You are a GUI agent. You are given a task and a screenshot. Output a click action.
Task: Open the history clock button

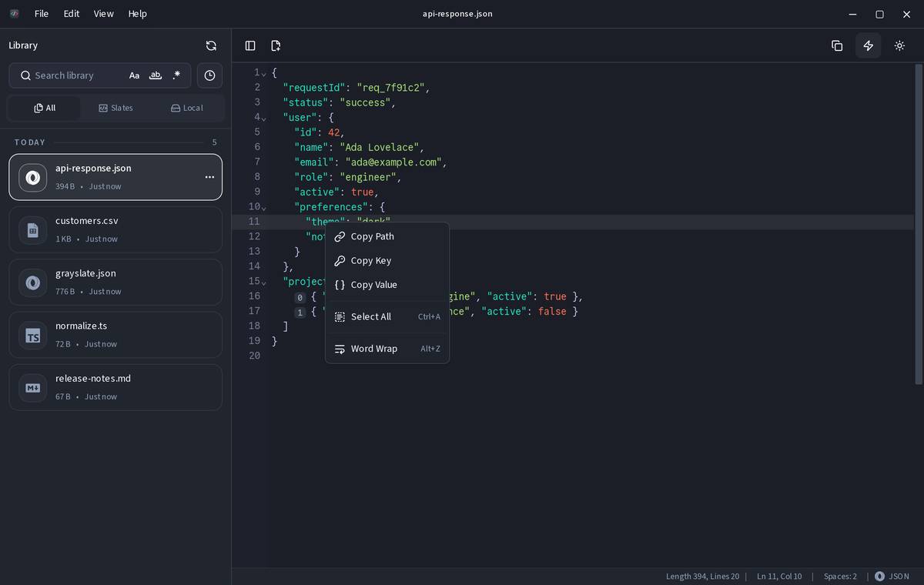point(209,75)
